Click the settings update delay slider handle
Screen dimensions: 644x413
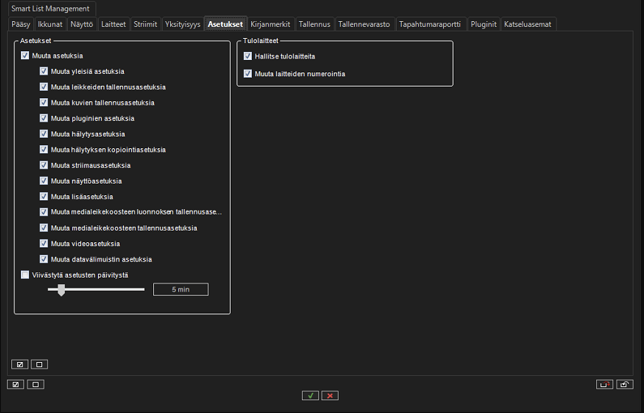61,289
